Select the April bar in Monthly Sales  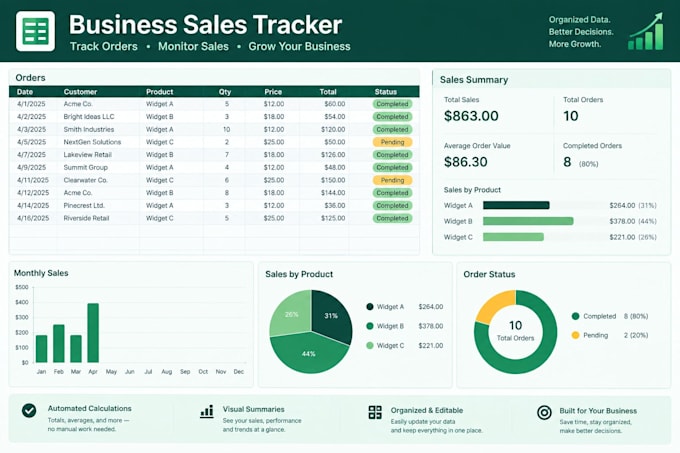click(93, 332)
